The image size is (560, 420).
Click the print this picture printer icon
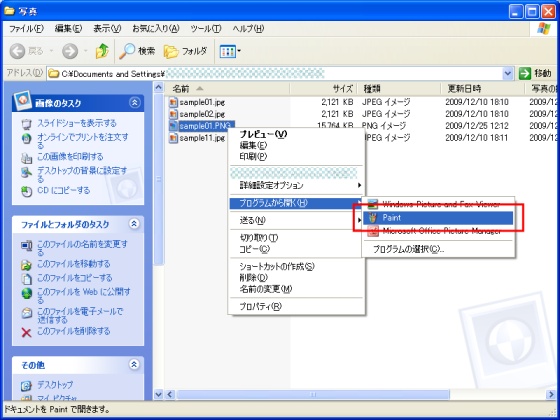pyautogui.click(x=27, y=158)
